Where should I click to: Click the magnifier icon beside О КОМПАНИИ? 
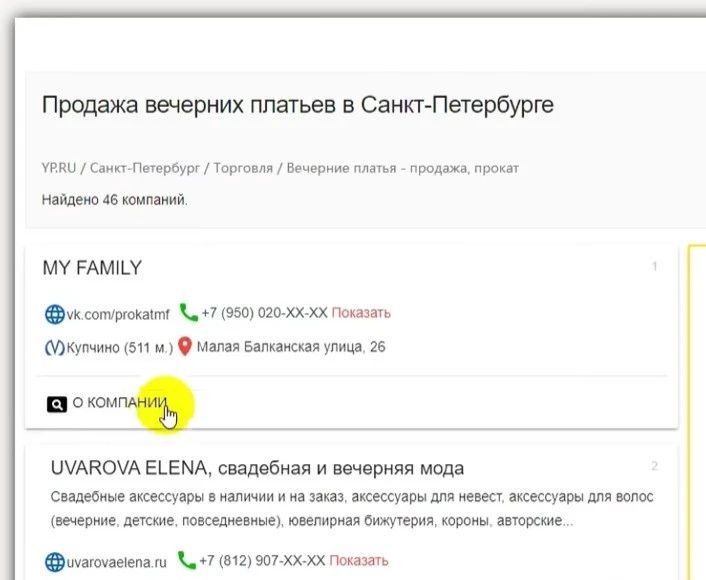pyautogui.click(x=57, y=404)
